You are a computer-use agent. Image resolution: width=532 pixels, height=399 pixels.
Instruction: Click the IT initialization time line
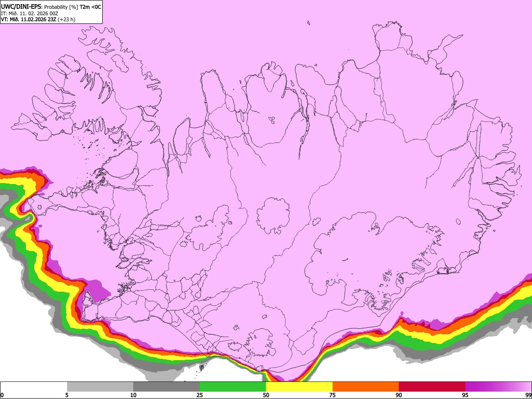click(x=30, y=13)
